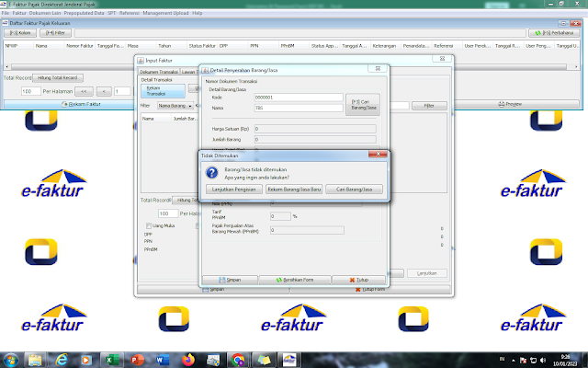Click the [F3] Kolom button

click(20, 33)
